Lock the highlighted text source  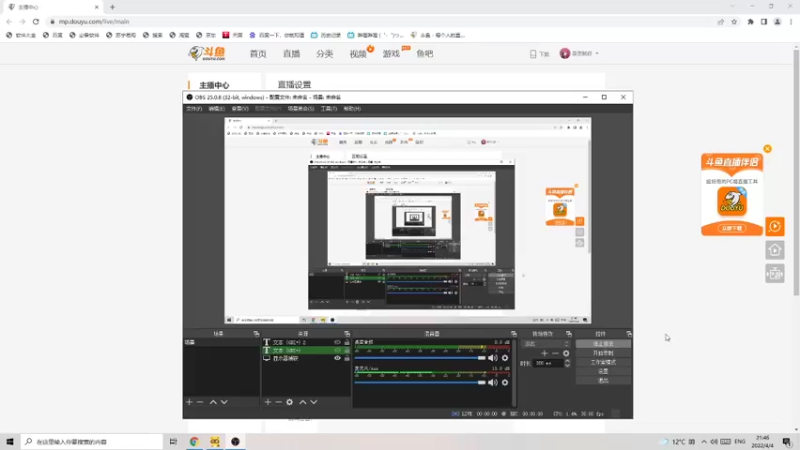point(347,351)
